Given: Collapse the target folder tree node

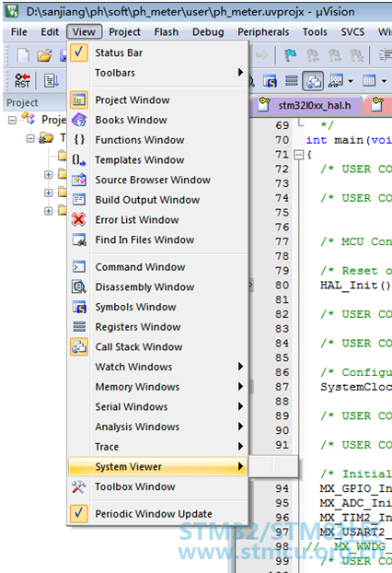Looking at the screenshot, I should coord(30,138).
